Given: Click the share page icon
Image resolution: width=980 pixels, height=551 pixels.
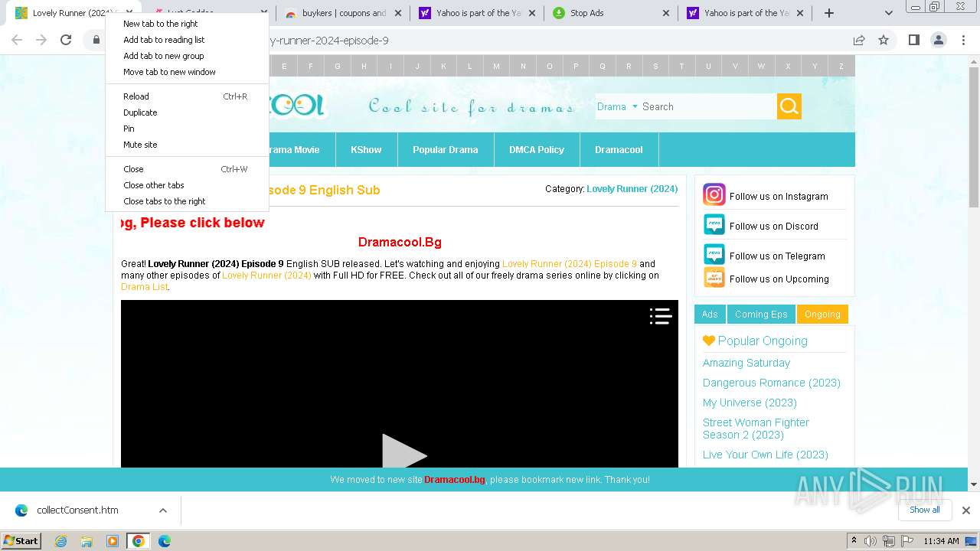Looking at the screenshot, I should 859,40.
